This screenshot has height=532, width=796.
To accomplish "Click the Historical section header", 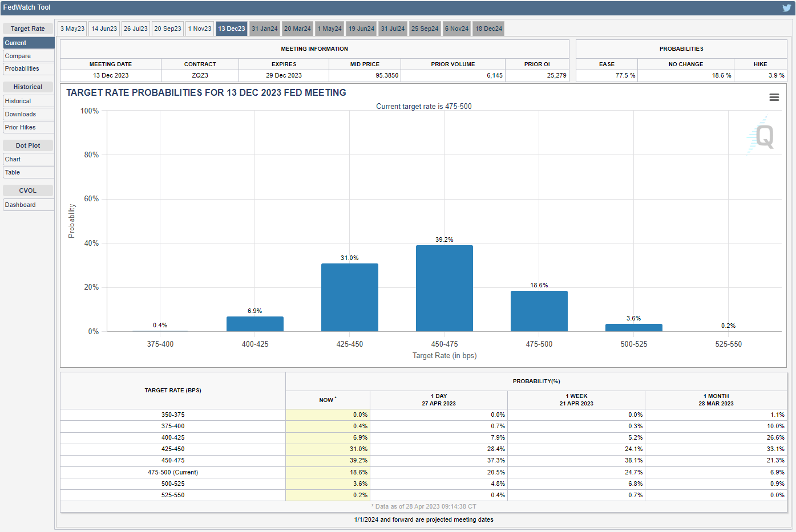I will 28,87.
